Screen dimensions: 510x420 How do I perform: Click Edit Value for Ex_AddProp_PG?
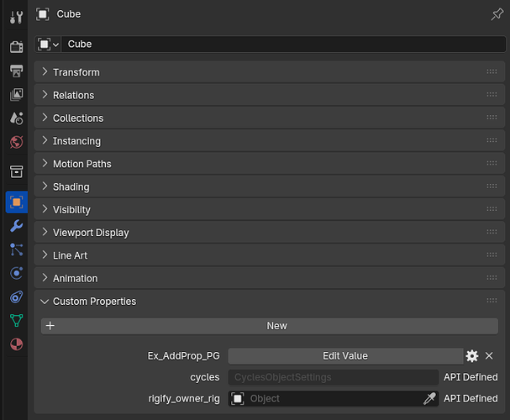pyautogui.click(x=345, y=356)
